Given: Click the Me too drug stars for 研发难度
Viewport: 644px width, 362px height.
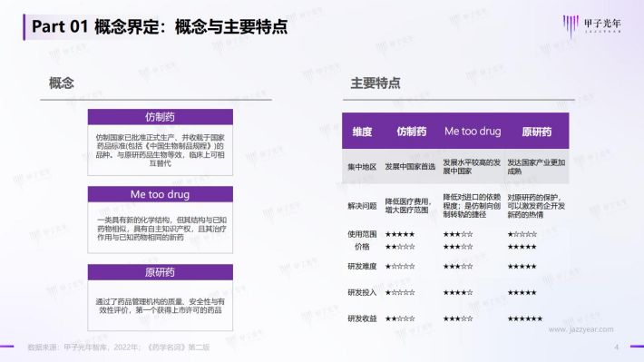Looking at the screenshot, I should click(x=458, y=267).
